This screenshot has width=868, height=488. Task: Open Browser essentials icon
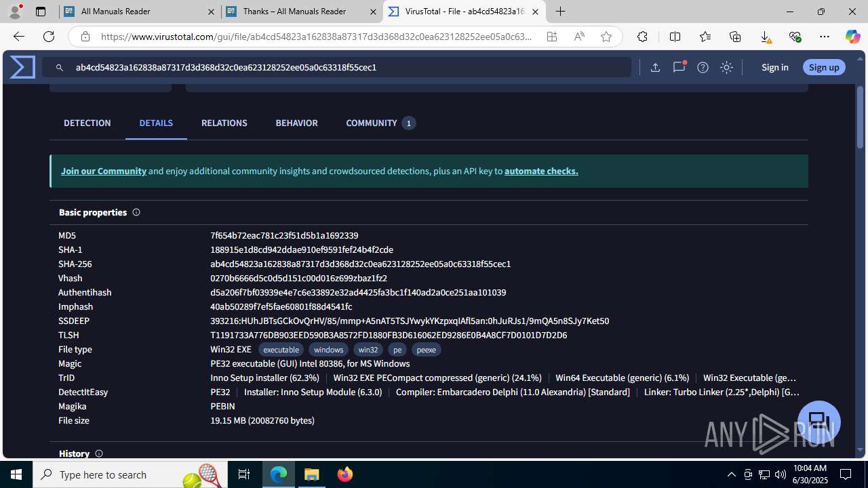pyautogui.click(x=795, y=37)
